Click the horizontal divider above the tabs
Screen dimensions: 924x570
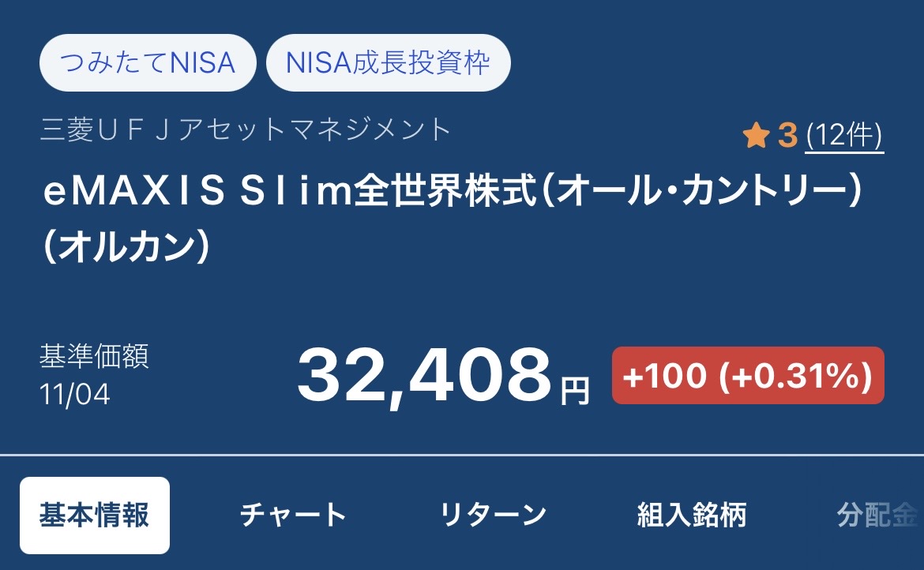(x=462, y=456)
